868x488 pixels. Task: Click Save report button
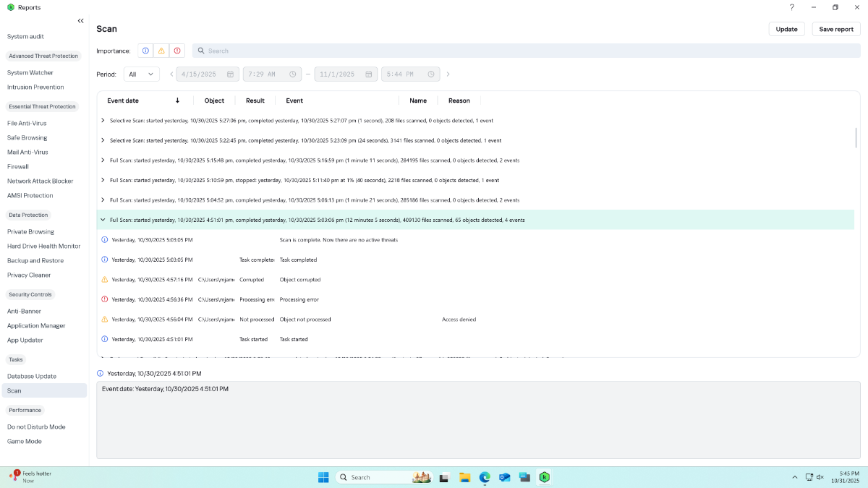click(836, 29)
